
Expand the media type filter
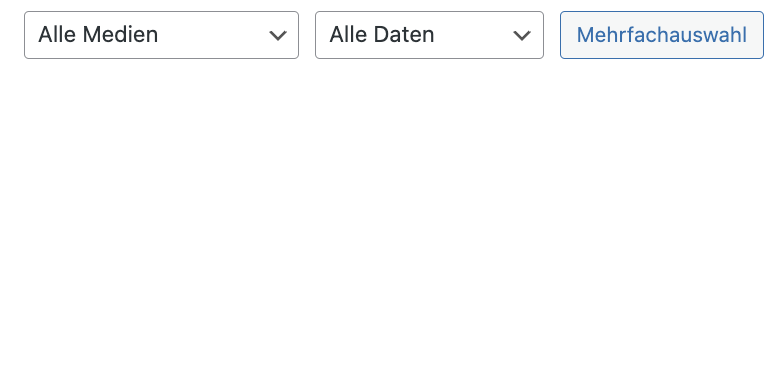(161, 35)
